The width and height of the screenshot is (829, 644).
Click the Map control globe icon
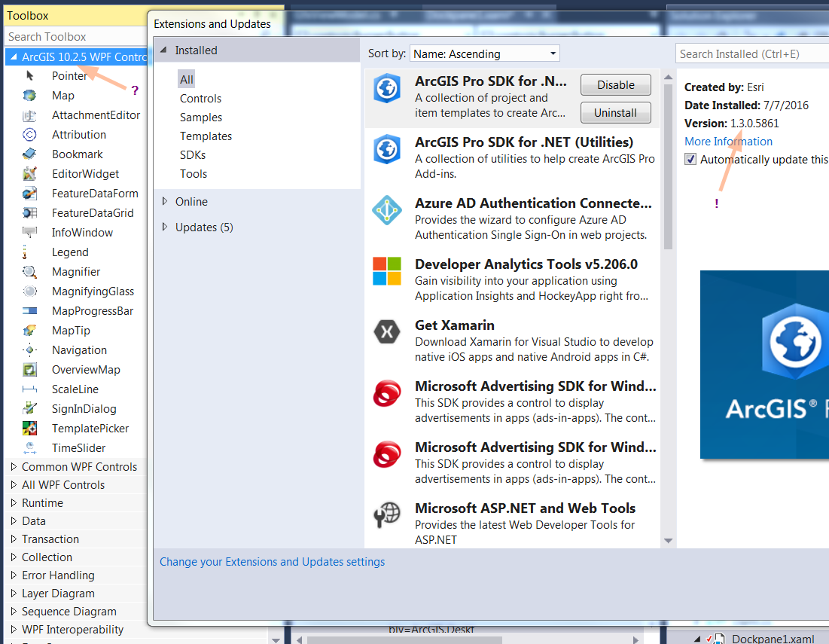click(x=29, y=95)
